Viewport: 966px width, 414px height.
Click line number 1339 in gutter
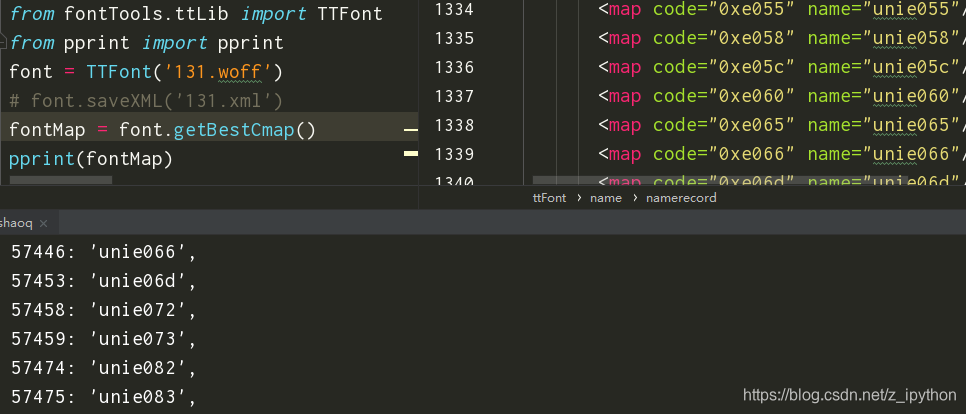pos(454,154)
